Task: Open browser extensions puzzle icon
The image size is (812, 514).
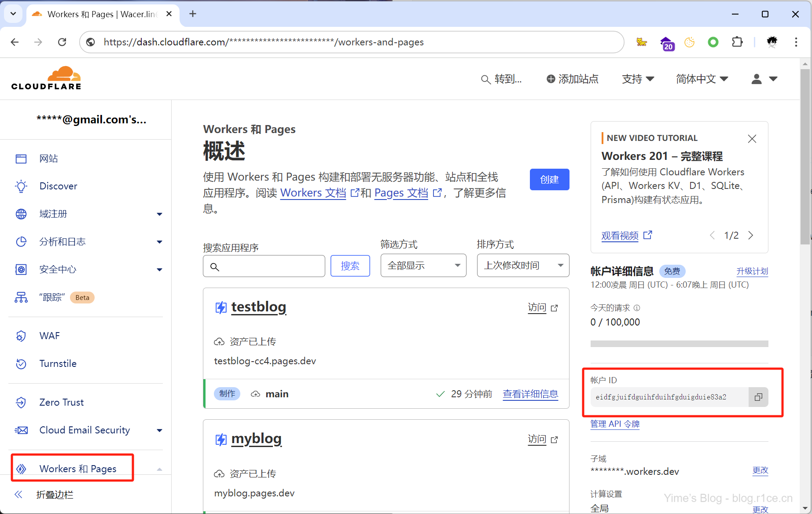Action: click(x=737, y=42)
